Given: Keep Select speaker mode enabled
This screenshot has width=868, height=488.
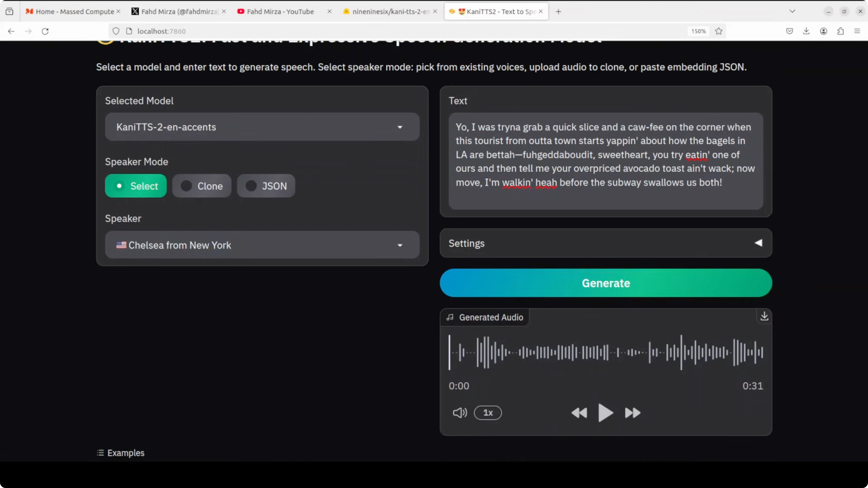Looking at the screenshot, I should coord(136,186).
